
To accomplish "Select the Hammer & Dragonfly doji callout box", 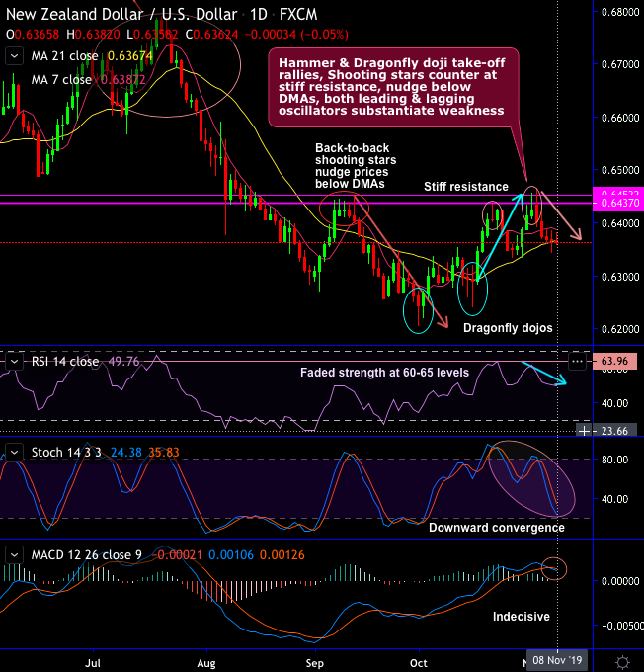I will point(393,87).
